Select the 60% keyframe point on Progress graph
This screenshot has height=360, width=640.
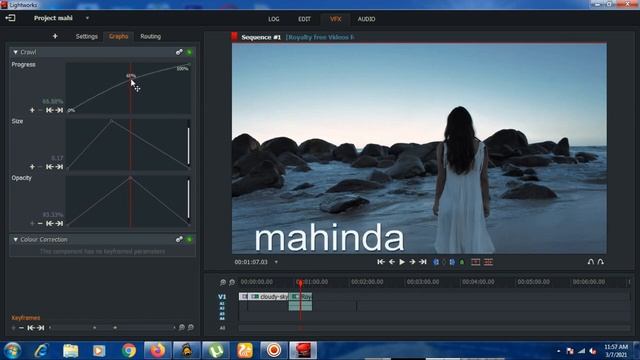[x=131, y=80]
